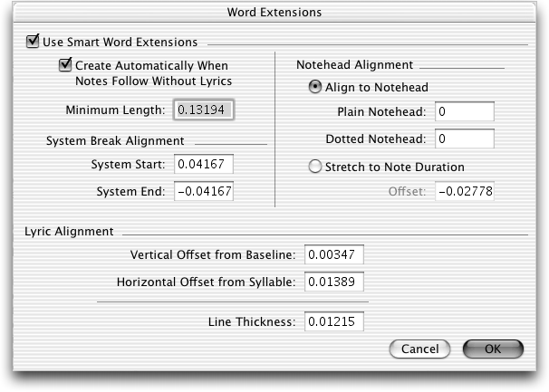The image size is (549, 392).
Task: Click the Plain Notehead label
Action: pyautogui.click(x=381, y=111)
